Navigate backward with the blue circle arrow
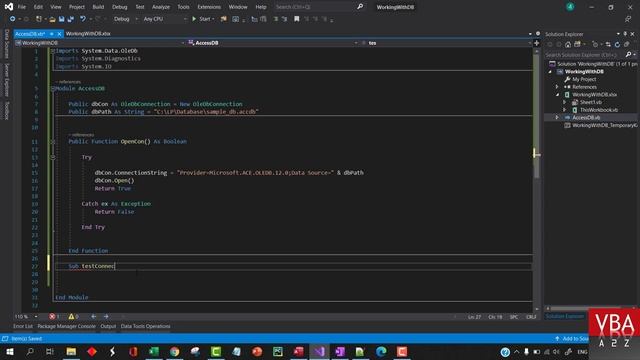Image resolution: width=640 pixels, height=360 pixels. pyautogui.click(x=13, y=19)
